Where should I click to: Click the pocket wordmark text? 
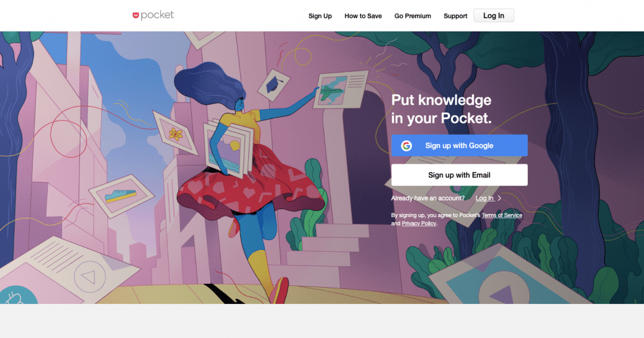coord(157,15)
